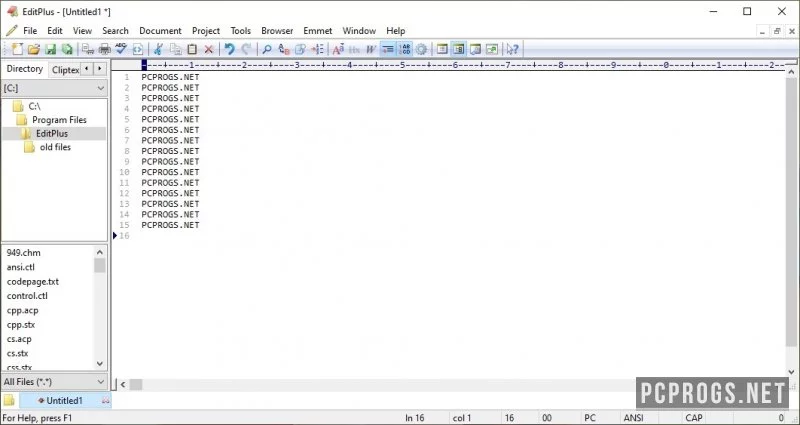Click the context Help pointer icon
Image resolution: width=800 pixels, height=425 pixels.
[512, 49]
